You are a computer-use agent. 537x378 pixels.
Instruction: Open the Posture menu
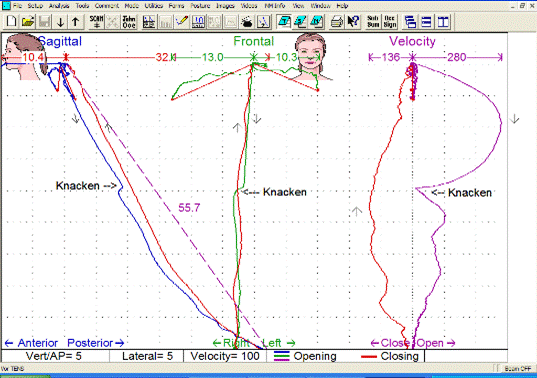[200, 5]
